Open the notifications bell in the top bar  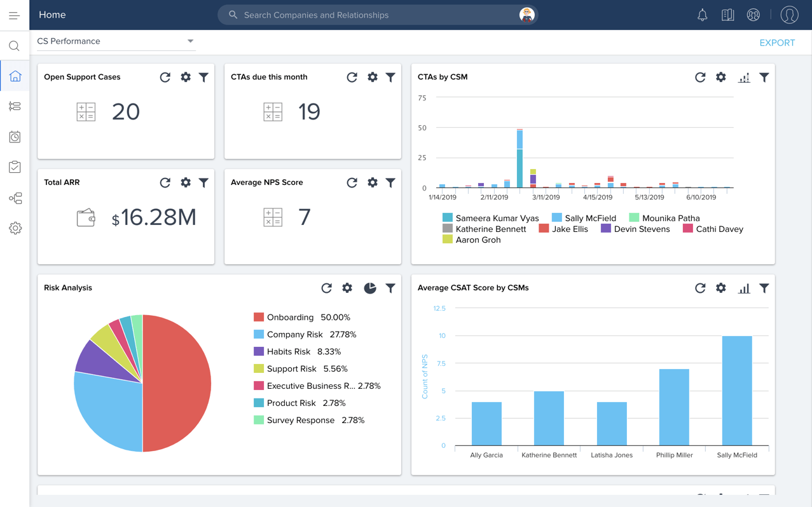pyautogui.click(x=702, y=14)
